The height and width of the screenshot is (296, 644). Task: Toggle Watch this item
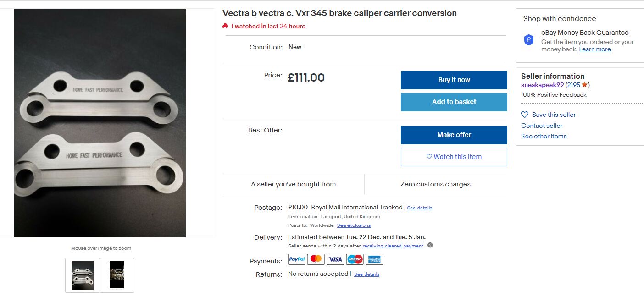point(454,157)
